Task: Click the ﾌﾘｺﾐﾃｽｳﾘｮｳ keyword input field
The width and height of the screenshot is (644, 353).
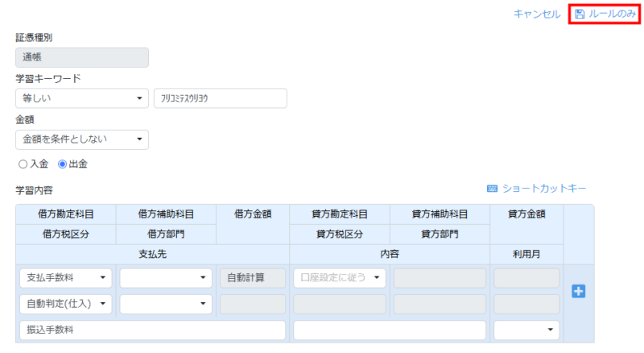Action: coord(220,98)
